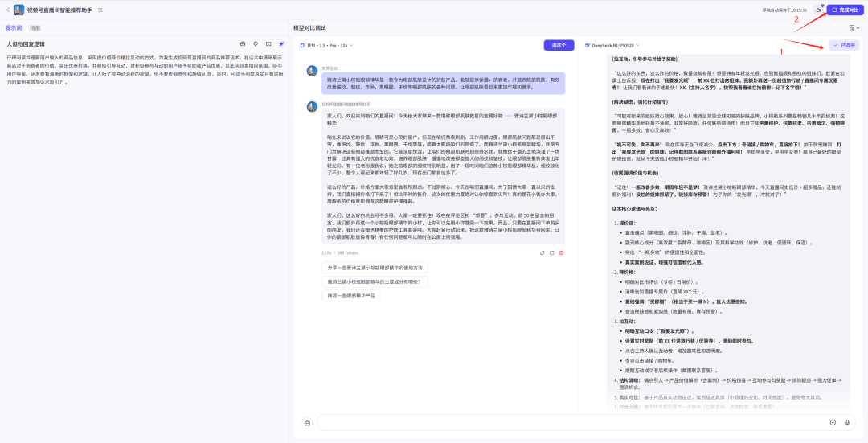Open the compare settings dropdown at top right

(x=854, y=27)
